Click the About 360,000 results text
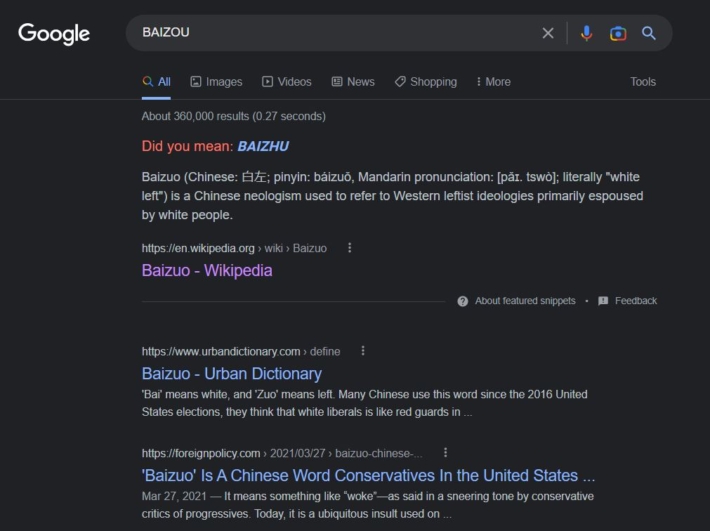 click(234, 116)
